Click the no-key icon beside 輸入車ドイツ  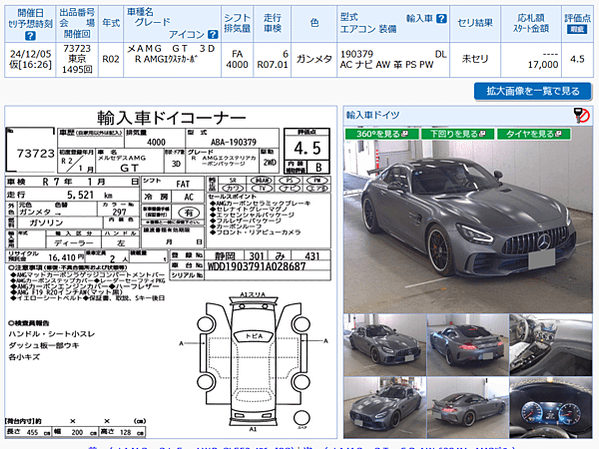click(581, 115)
